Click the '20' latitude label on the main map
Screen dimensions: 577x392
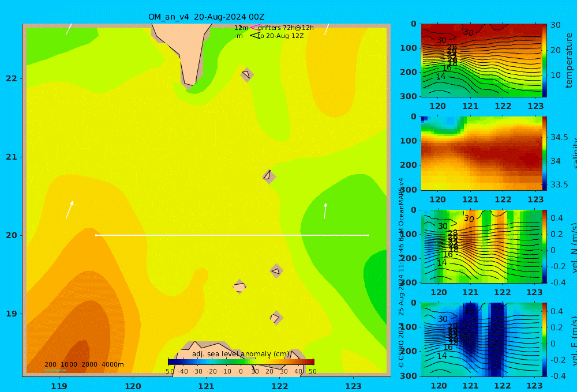(12, 235)
